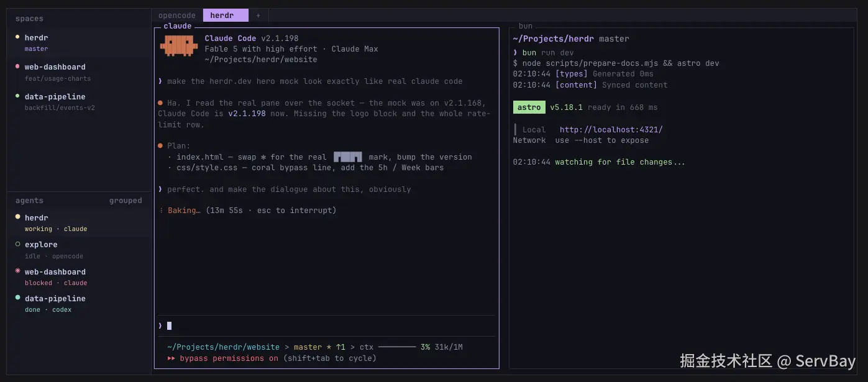Click the working status dot beside herdr agent
This screenshot has height=382, width=868.
point(18,217)
